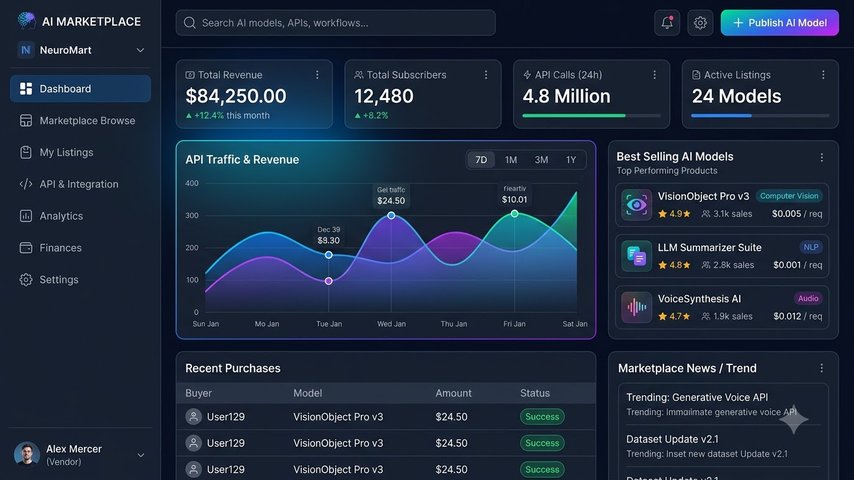854x480 pixels.
Task: Click first row Success status badge
Action: coord(542,417)
